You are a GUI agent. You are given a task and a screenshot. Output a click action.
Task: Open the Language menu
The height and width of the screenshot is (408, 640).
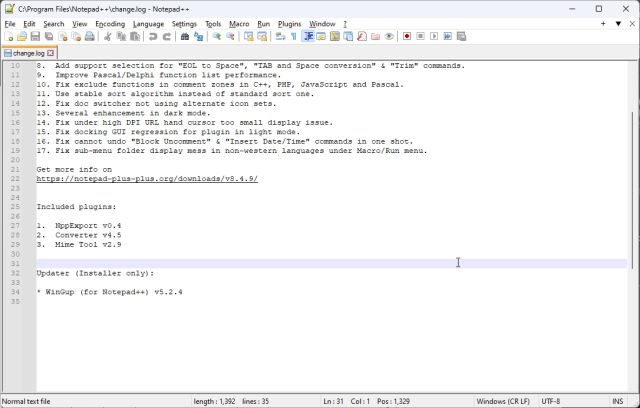pos(148,24)
